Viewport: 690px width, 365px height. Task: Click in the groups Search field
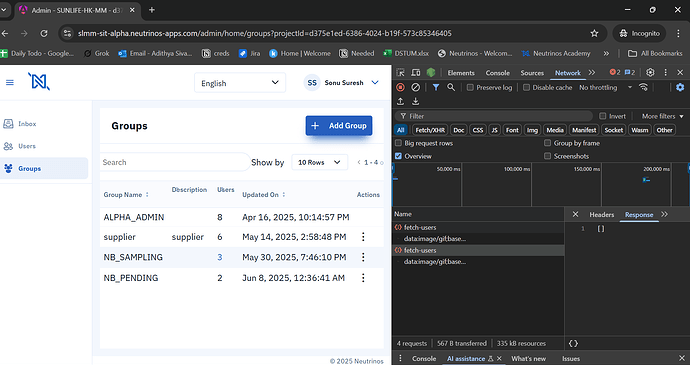coord(175,162)
